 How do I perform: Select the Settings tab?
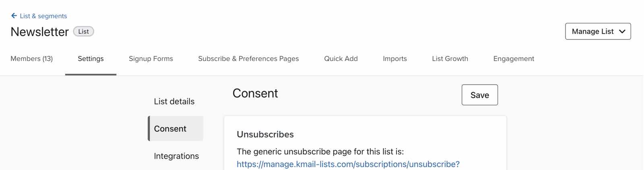click(91, 59)
